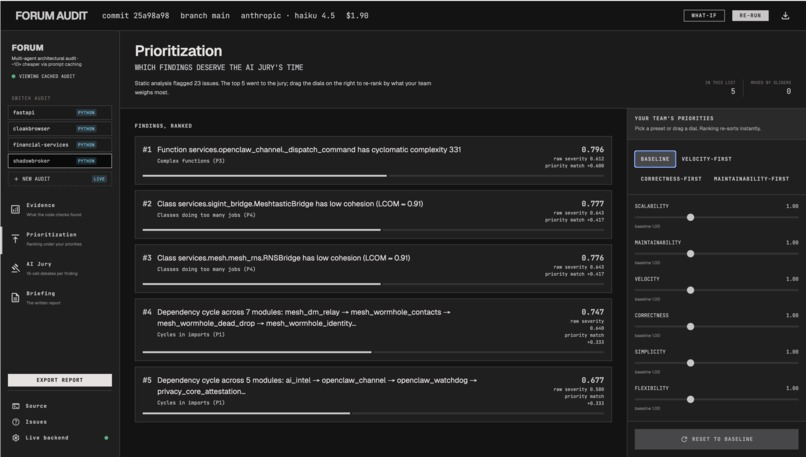The image size is (806, 457).
Task: Click the Scalability slider handle
Action: [x=690, y=217]
